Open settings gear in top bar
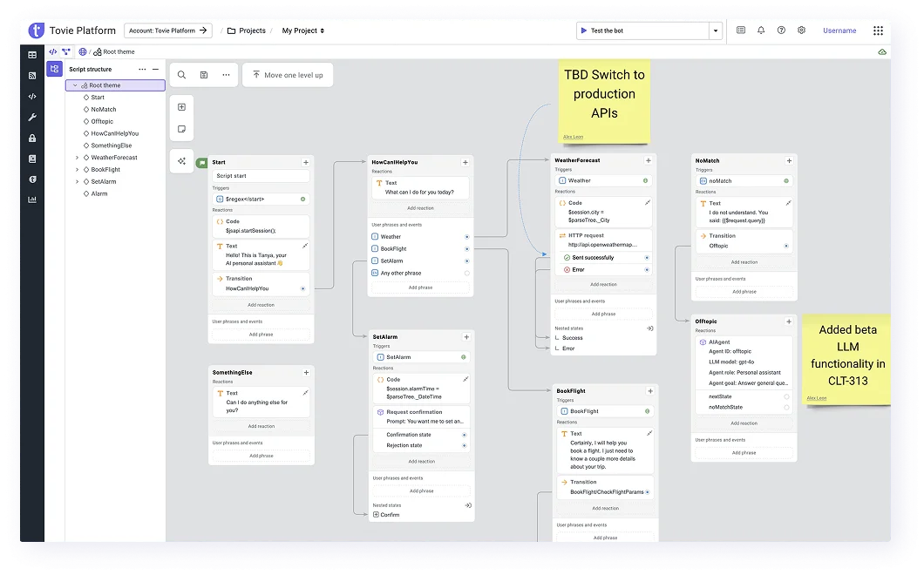Screen dimensions: 924x575 click(801, 30)
